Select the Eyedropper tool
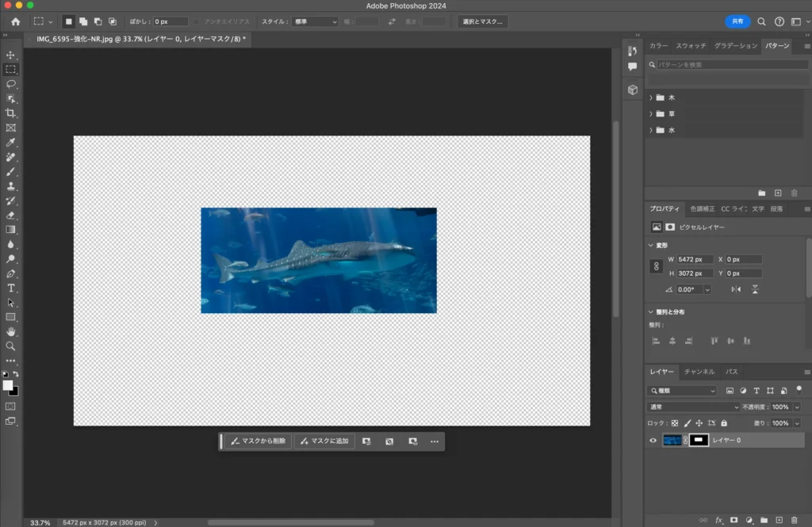The width and height of the screenshot is (812, 527). point(11,143)
